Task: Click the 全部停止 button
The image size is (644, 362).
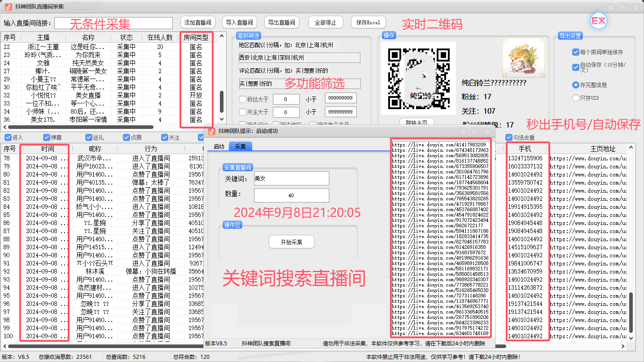Action: click(x=326, y=22)
